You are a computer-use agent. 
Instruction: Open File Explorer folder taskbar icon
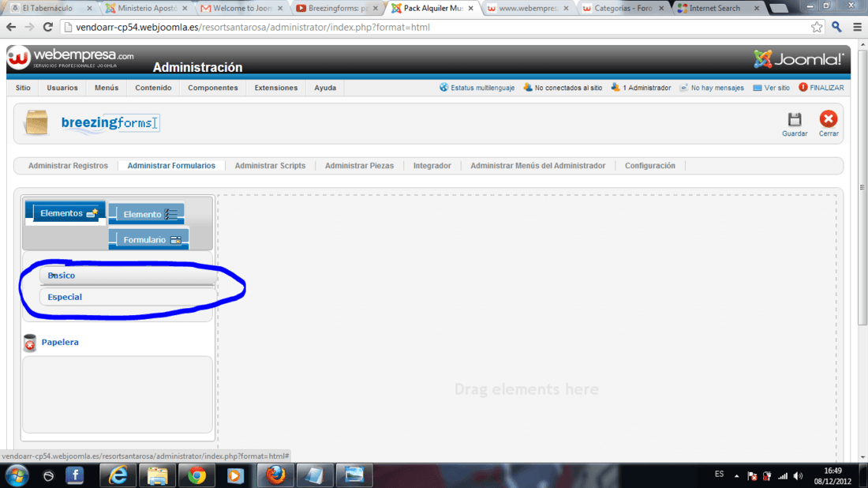(x=157, y=475)
